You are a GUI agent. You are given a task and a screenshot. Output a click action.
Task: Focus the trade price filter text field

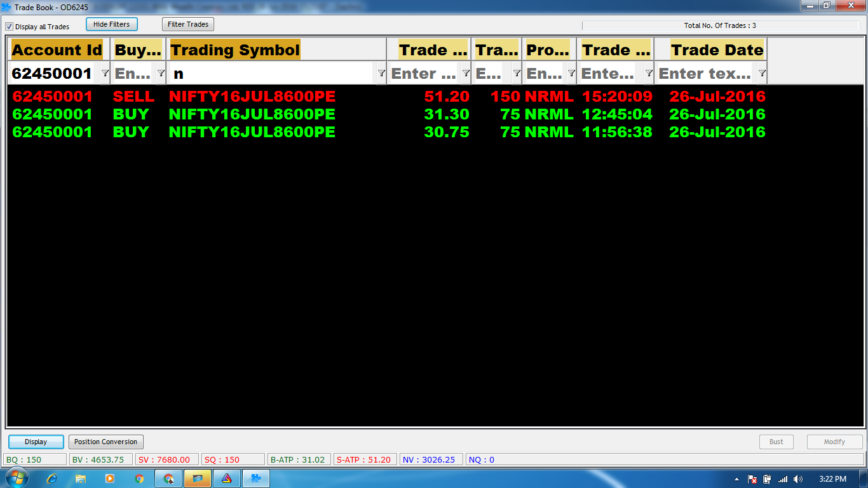[x=424, y=74]
